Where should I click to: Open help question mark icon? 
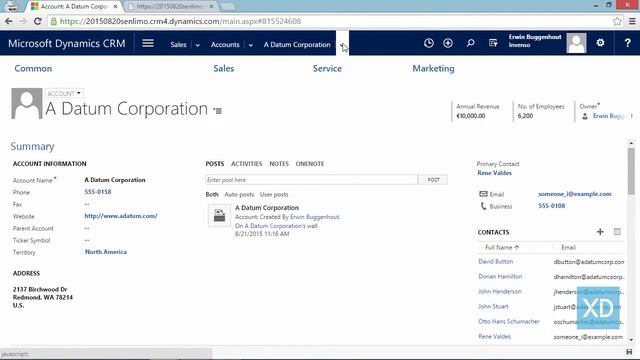point(627,43)
